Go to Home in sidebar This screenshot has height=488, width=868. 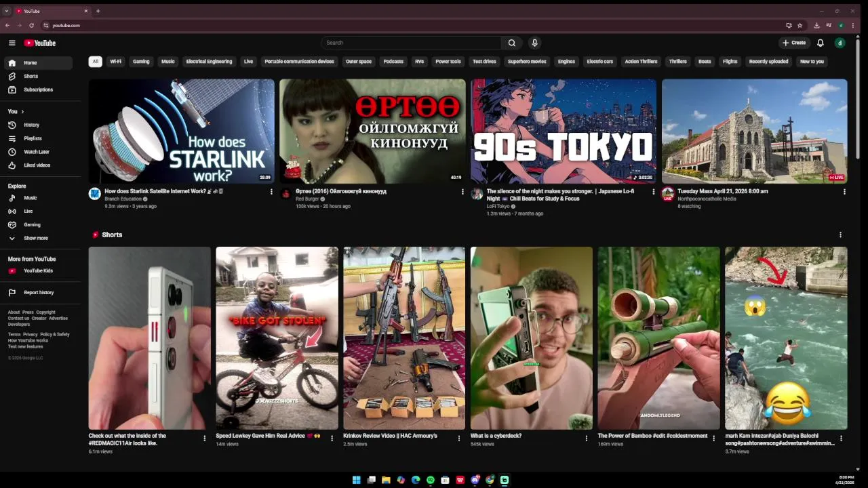tap(38, 63)
